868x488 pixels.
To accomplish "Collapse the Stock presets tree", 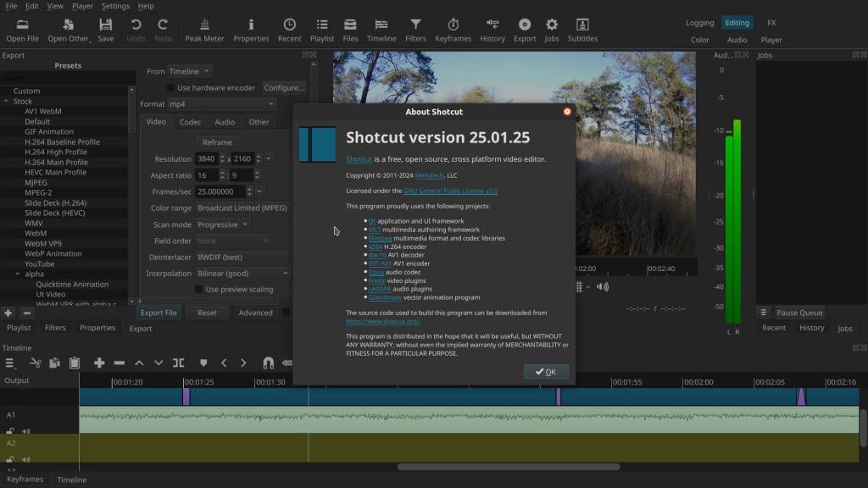I will coord(6,102).
